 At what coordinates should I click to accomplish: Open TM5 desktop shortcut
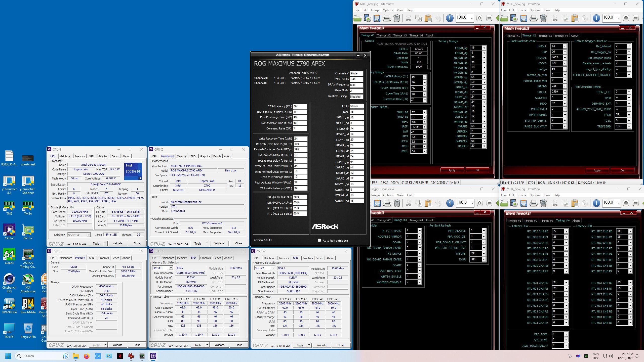pos(9,208)
